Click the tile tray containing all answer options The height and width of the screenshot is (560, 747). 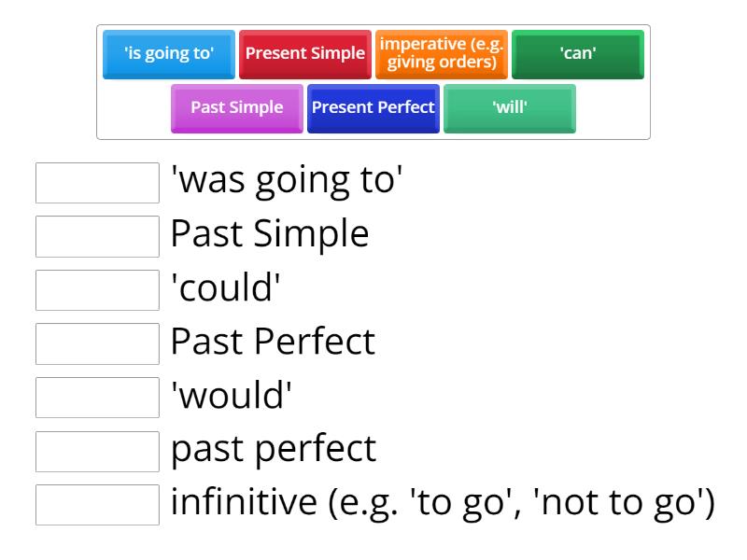(373, 79)
